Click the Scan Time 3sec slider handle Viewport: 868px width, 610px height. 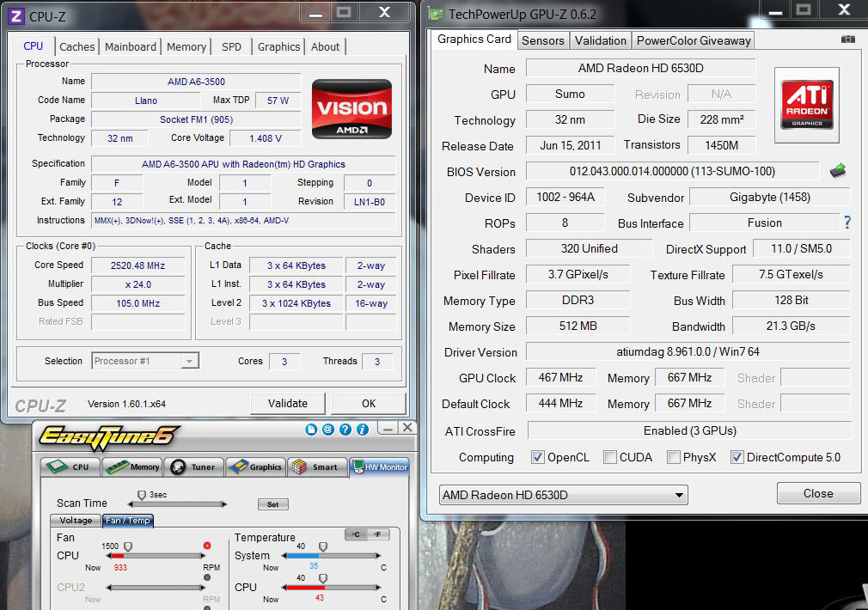(x=142, y=495)
